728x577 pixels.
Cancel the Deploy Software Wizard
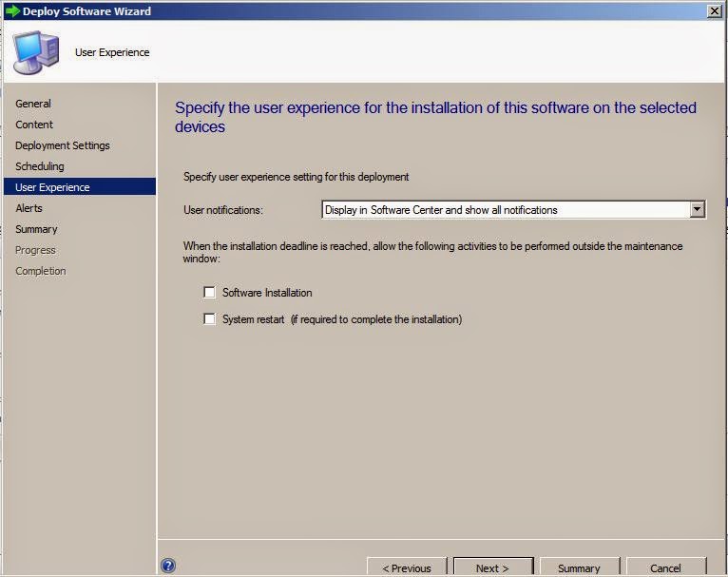pyautogui.click(x=666, y=567)
